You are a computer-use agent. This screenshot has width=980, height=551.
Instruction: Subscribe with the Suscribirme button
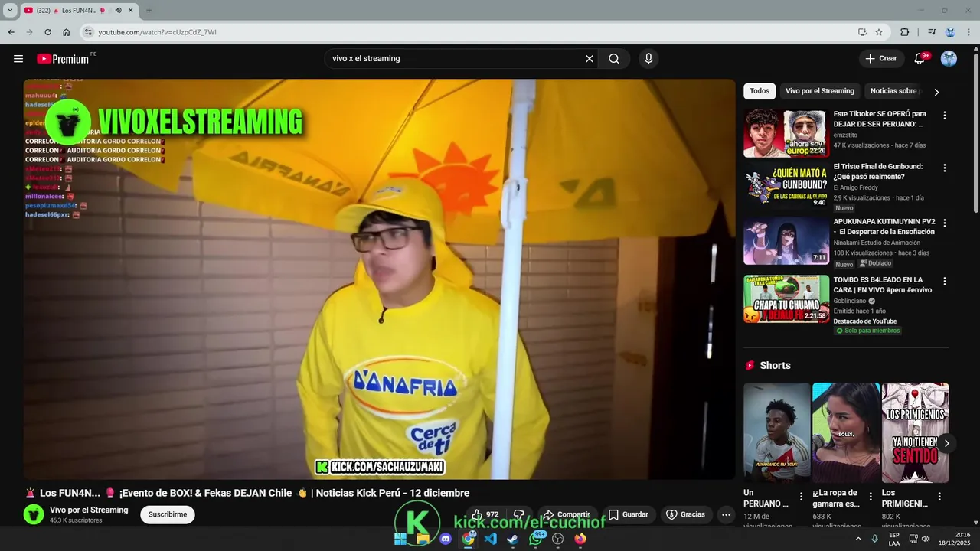point(168,514)
